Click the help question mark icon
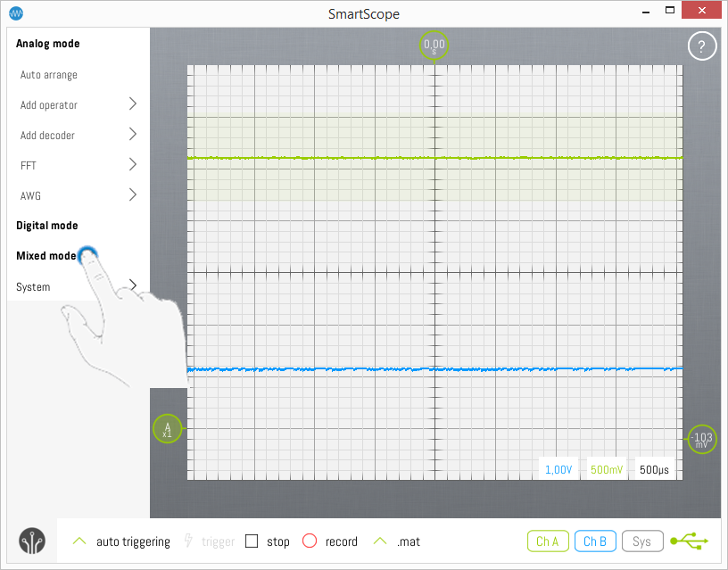Viewport: 728px width, 570px height. point(702,47)
